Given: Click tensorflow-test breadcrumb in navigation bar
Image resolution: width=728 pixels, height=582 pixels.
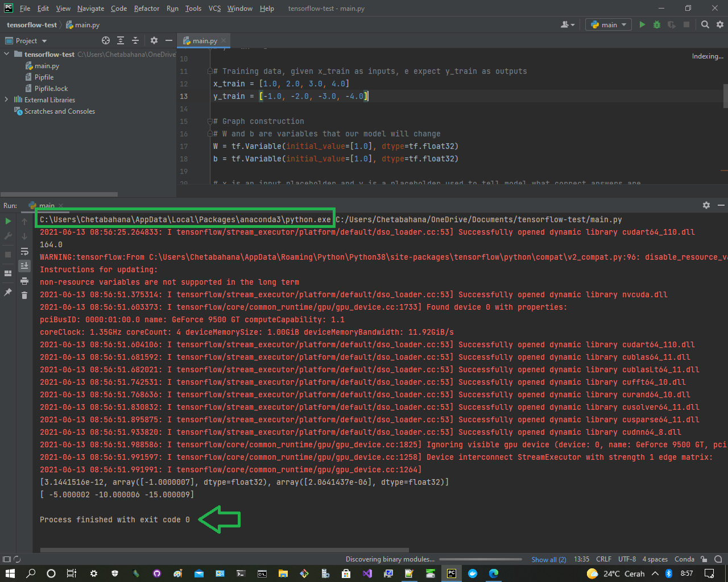Looking at the screenshot, I should click(32, 25).
